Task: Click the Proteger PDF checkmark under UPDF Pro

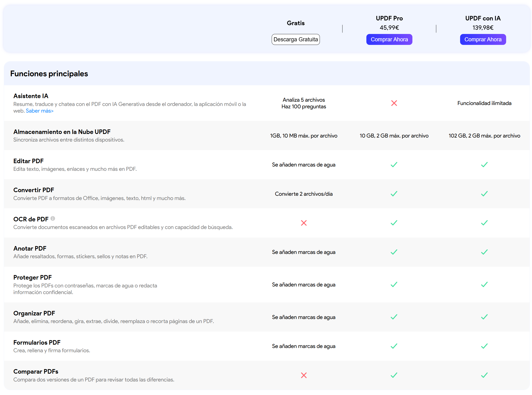Action: 394,284
